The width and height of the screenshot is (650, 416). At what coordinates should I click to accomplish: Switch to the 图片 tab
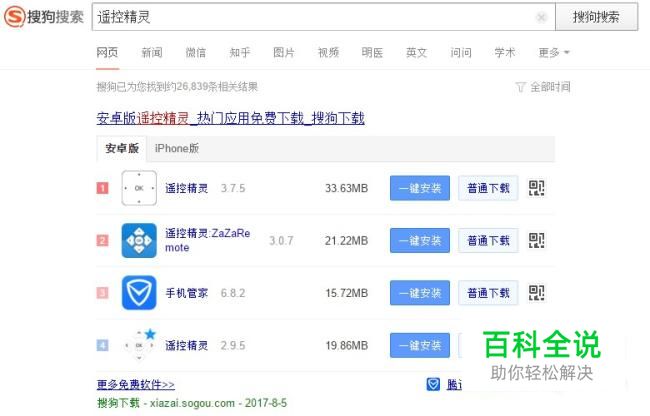click(x=284, y=53)
